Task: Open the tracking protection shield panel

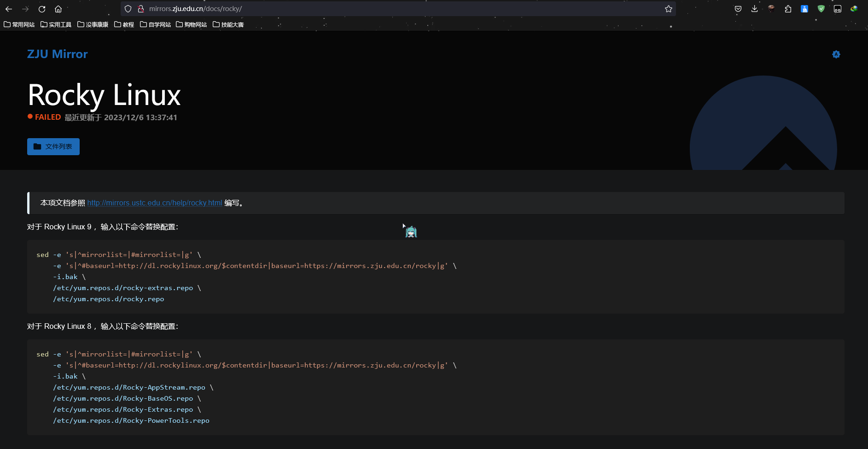Action: pyautogui.click(x=128, y=9)
